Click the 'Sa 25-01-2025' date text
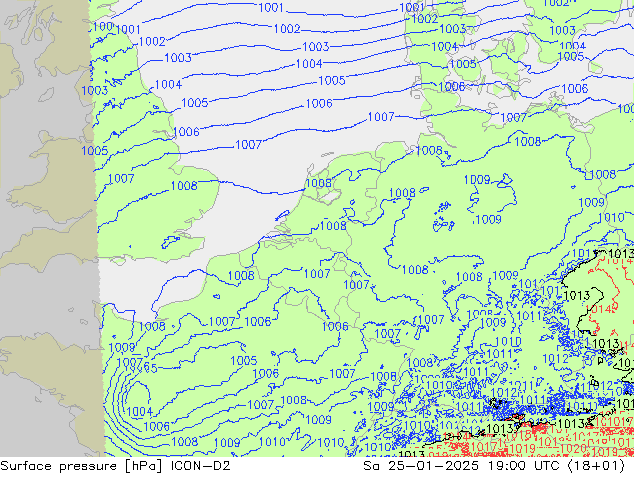Viewport: 634px width, 490px height. (421, 466)
